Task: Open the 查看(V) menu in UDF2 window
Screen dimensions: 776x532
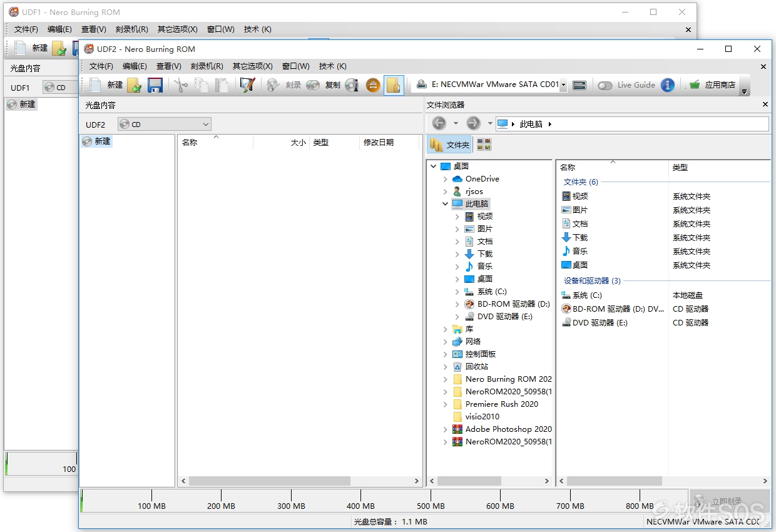Action: click(169, 66)
